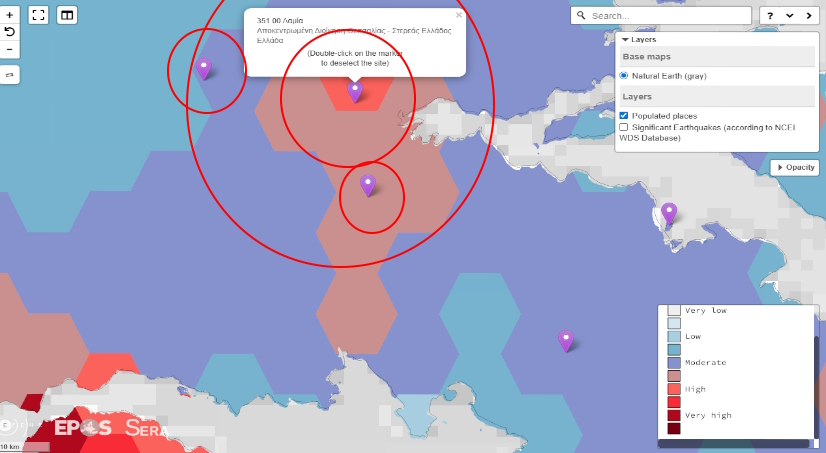
Task: Select the Natural Earth (gray) base map
Action: (624, 76)
